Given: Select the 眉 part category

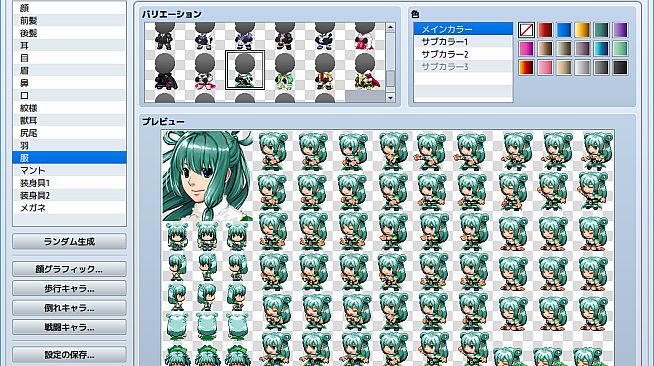Looking at the screenshot, I should pyautogui.click(x=69, y=70).
